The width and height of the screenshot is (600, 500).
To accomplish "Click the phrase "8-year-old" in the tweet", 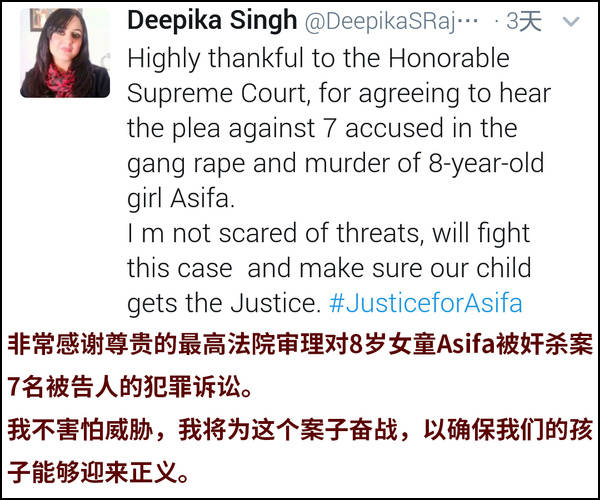I will tap(486, 164).
